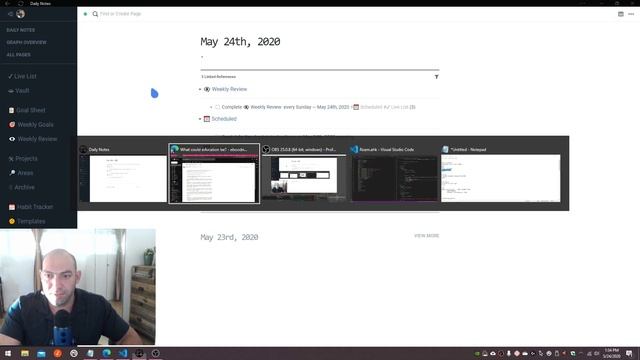The width and height of the screenshot is (640, 360).
Task: Switch to the Roam.ahk Visual Studio Code window
Action: click(x=395, y=174)
